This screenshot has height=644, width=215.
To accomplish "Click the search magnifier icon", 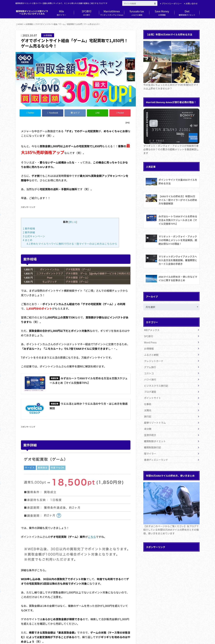I will click(155, 4).
